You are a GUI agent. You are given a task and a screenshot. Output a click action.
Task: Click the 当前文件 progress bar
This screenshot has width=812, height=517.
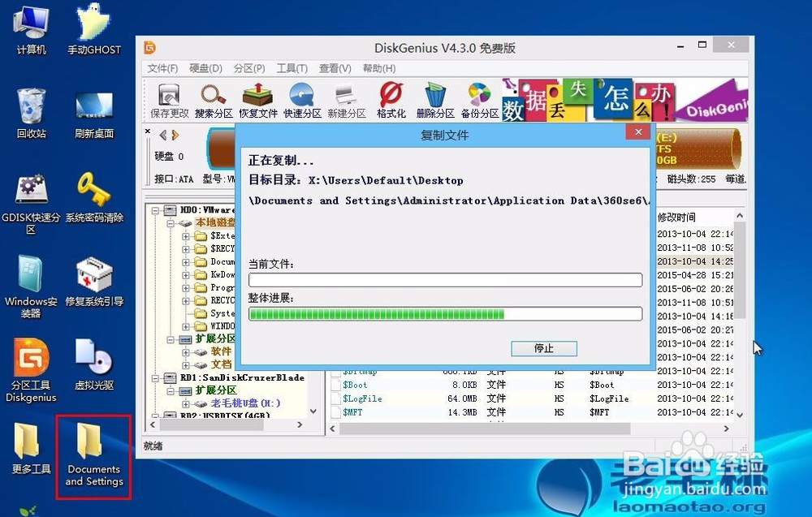point(445,280)
